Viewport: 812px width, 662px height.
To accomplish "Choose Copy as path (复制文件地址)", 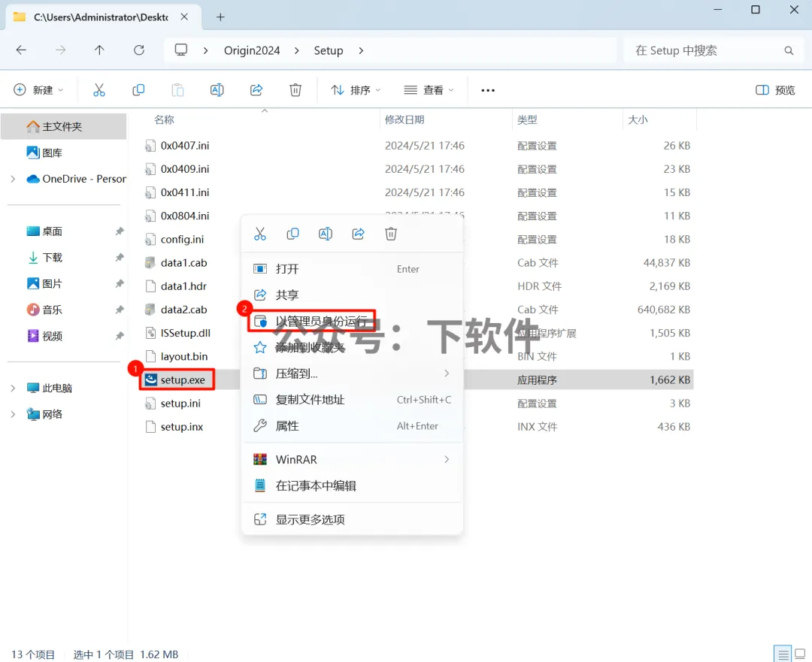I will pyautogui.click(x=352, y=400).
